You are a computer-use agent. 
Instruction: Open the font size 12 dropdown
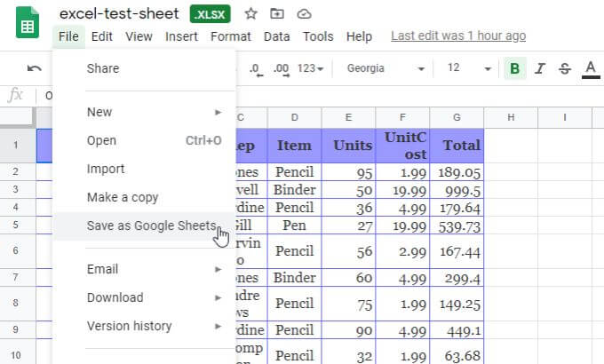468,68
